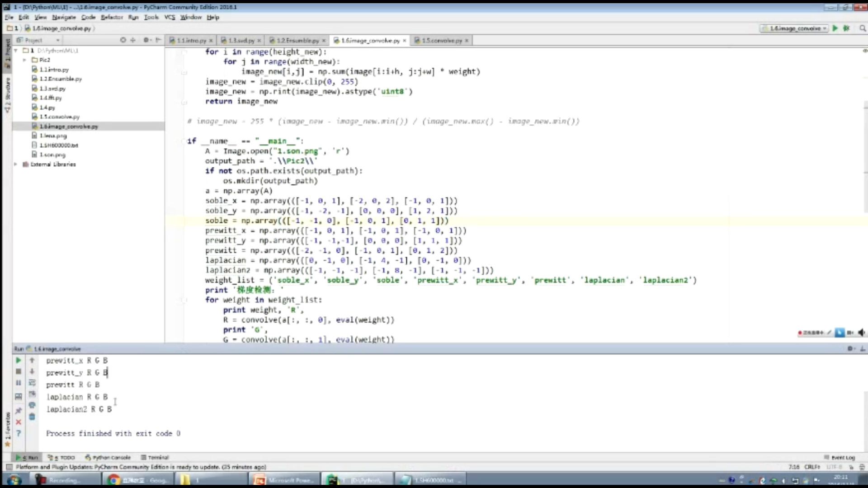Collapse the if __name__ block fold marker
Image resolution: width=868 pixels, height=488 pixels.
coord(184,141)
